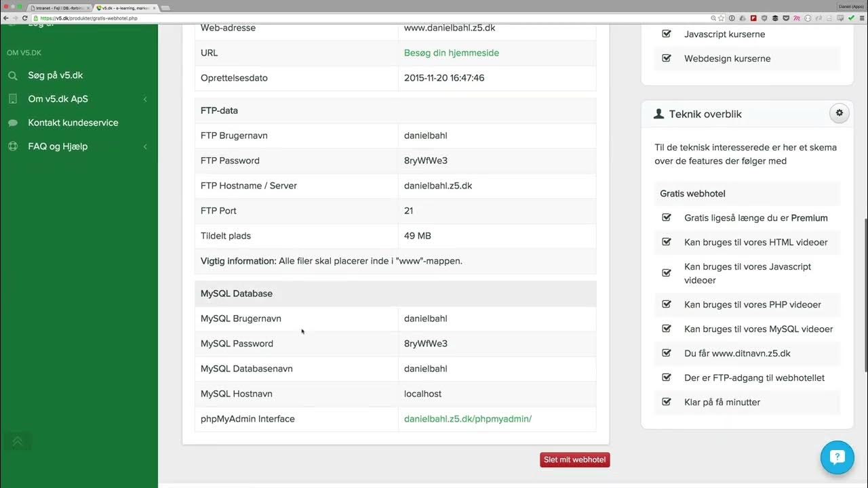Open the Pocket extension icon in the toolbar
This screenshot has height=488, width=868.
[x=785, y=18]
